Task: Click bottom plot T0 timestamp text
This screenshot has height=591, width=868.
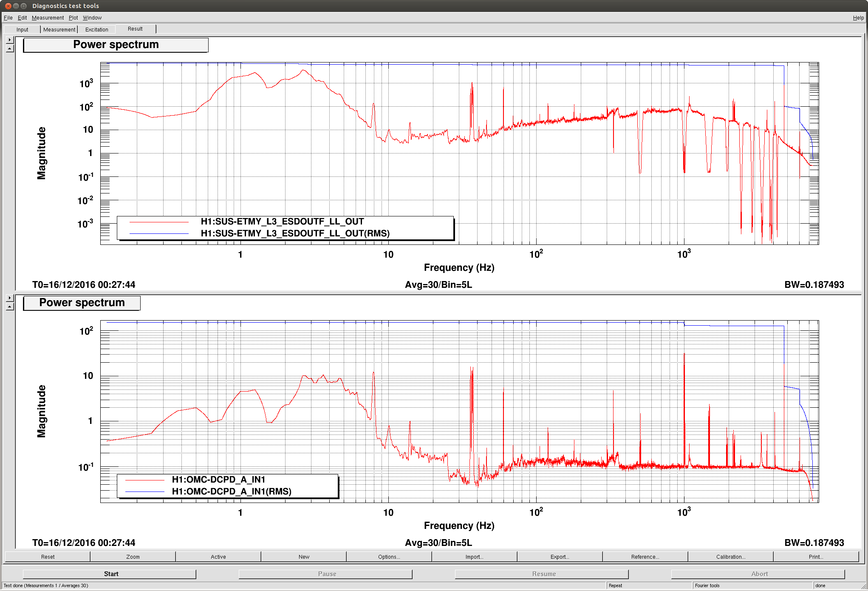Action: 84,543
